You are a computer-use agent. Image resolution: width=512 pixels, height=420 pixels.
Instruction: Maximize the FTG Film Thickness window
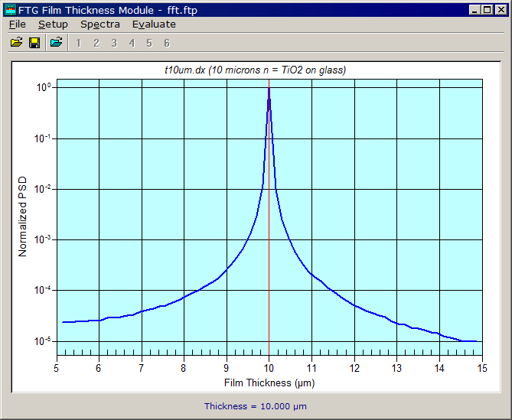487,10
